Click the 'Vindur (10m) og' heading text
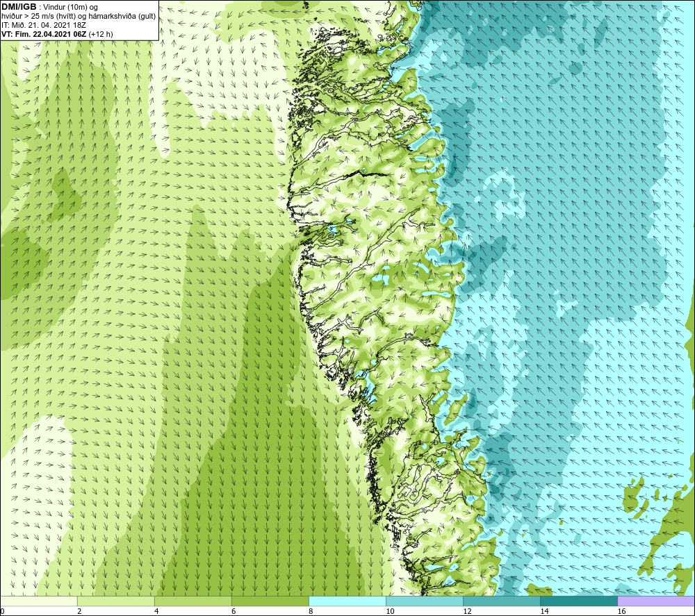Screen dimensions: 695x616 (x=70, y=7)
